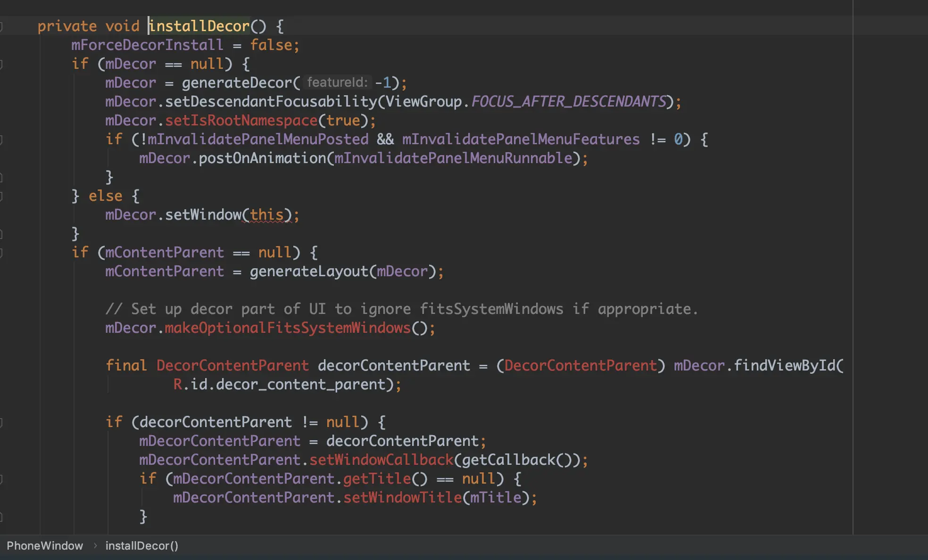Select installDecor() breadcrumb at the bottom
Viewport: 928px width, 560px height.
pos(141,546)
